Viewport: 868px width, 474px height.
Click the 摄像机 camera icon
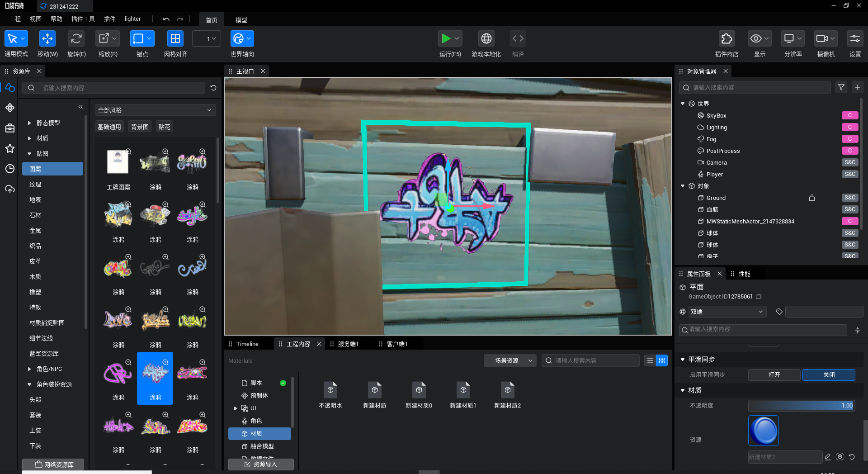point(822,39)
